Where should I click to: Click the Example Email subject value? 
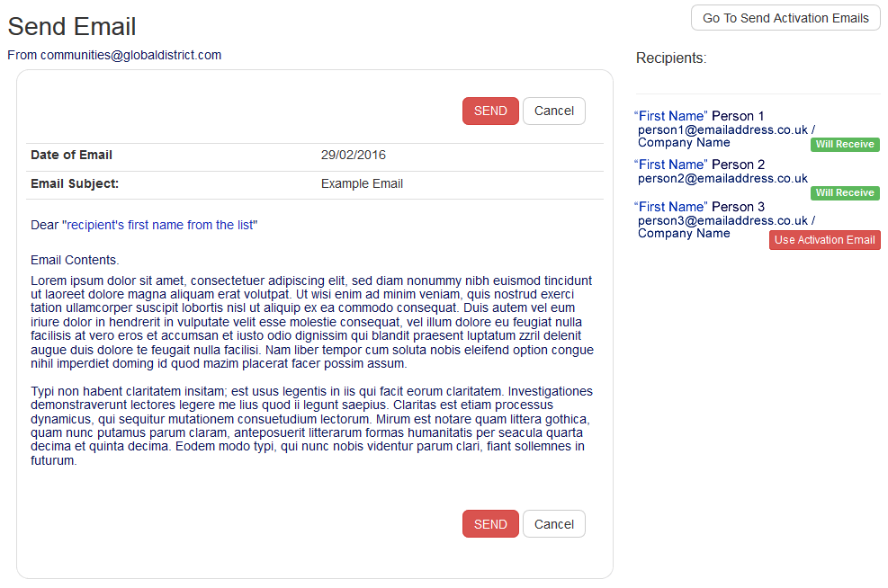(362, 184)
